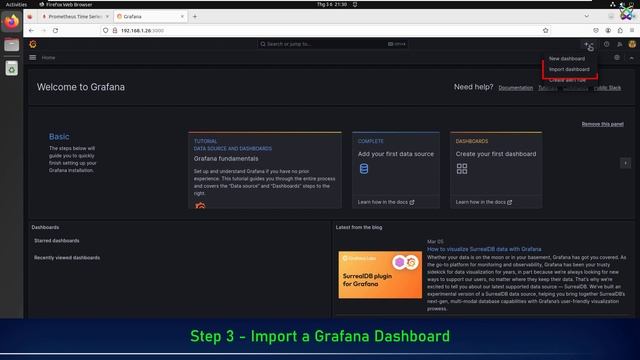Close the Prometheus Time Series tab
640x360 pixels.
(x=107, y=16)
